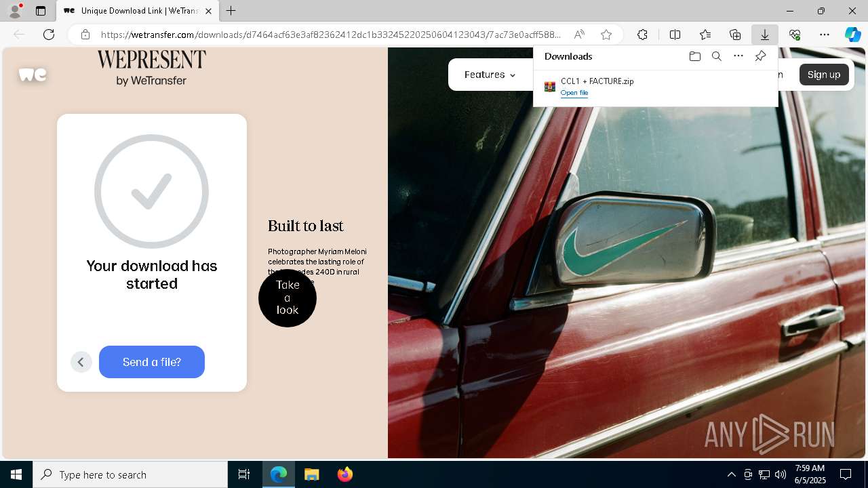Click the WeTransfer 'we' logo
868x488 pixels.
coord(33,75)
